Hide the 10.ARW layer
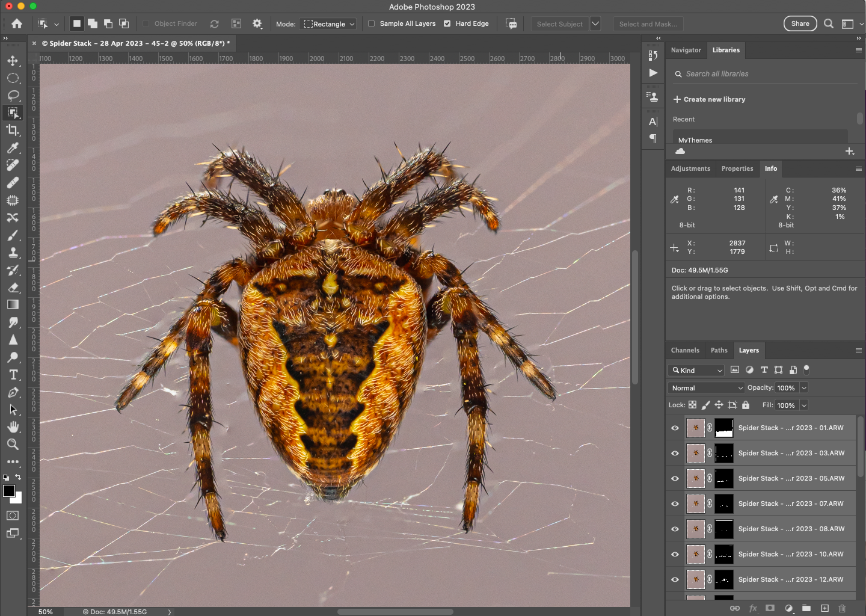The width and height of the screenshot is (866, 616). pyautogui.click(x=675, y=555)
